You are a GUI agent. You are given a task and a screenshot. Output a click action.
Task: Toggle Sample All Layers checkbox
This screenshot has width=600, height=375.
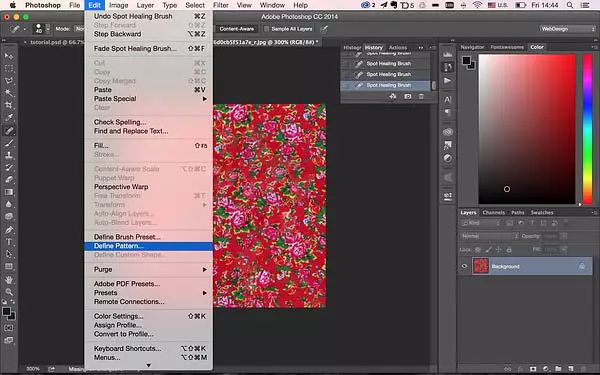pyautogui.click(x=267, y=29)
